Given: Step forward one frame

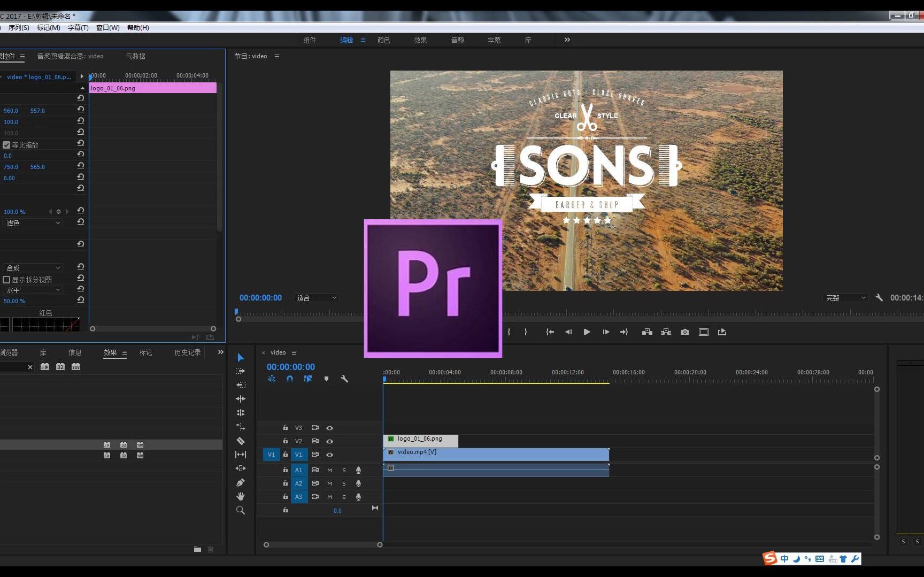Looking at the screenshot, I should point(606,332).
